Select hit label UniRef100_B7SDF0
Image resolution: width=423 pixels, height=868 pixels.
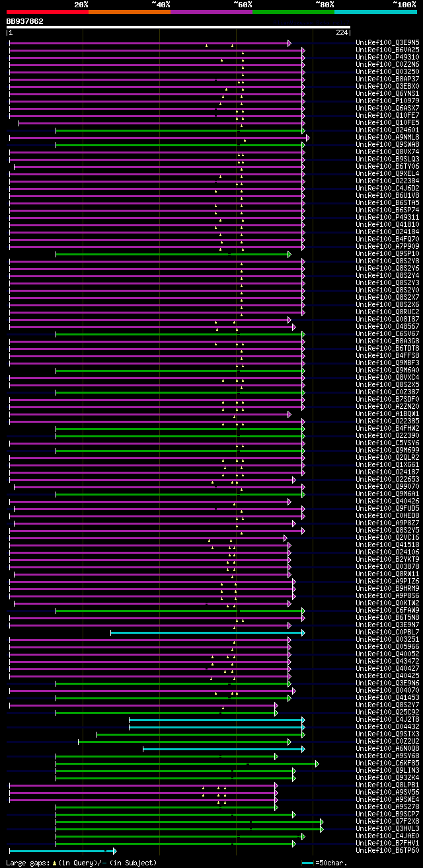(x=387, y=399)
